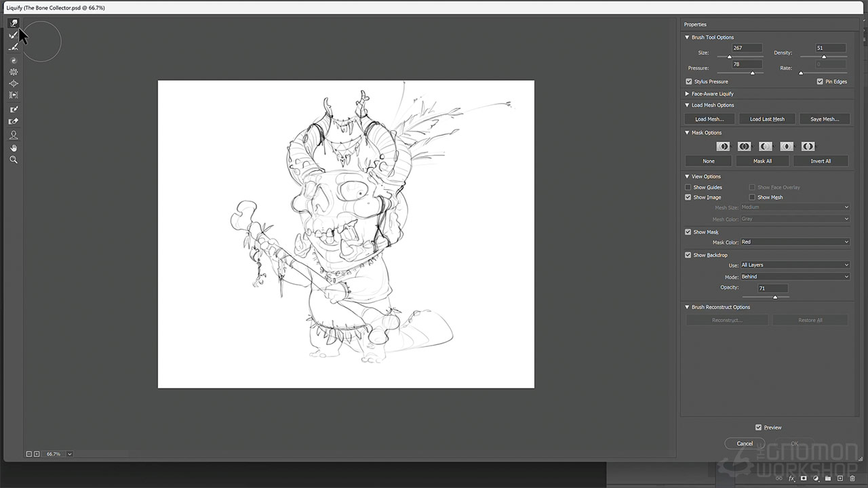
Task: Expand the Face-Aware Liquify section
Action: point(687,94)
